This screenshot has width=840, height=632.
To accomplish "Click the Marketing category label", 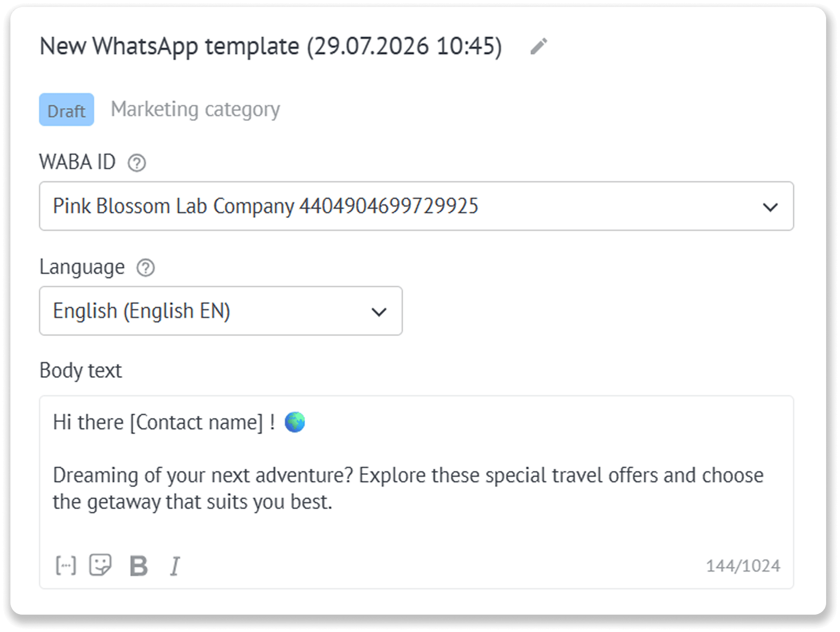I will 195,109.
